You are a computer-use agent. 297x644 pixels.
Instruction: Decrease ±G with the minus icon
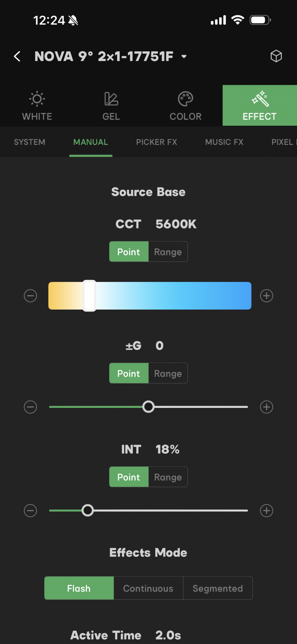pos(31,407)
